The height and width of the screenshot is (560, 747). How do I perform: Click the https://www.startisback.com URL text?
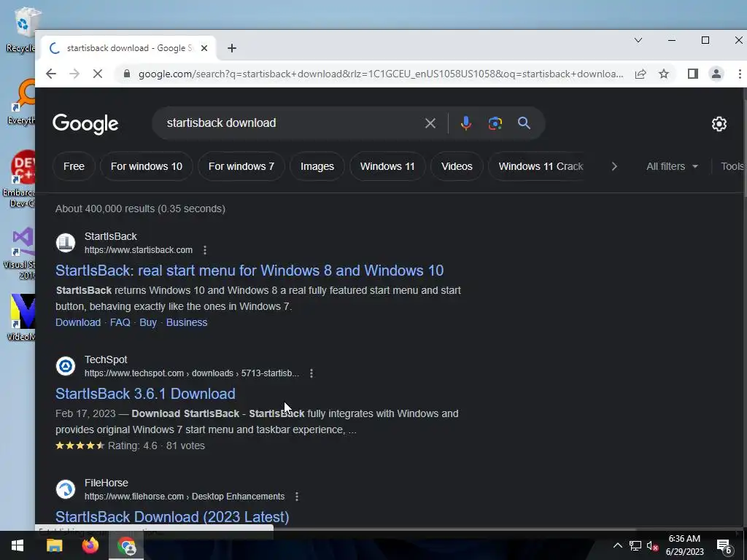coord(139,250)
